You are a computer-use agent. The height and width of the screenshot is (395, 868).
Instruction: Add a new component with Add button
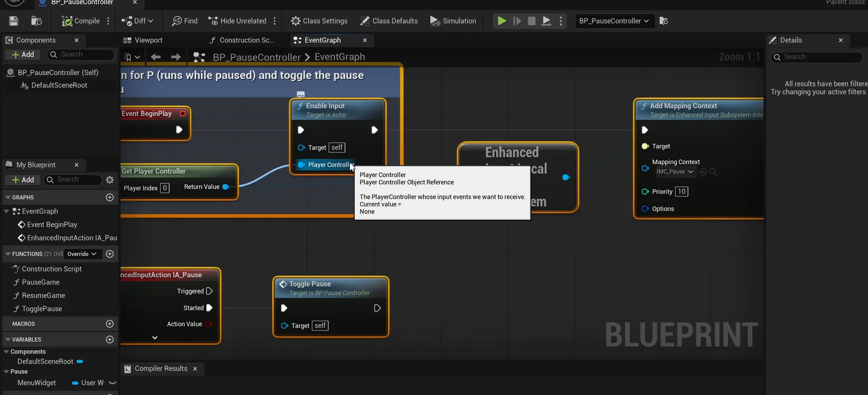23,55
